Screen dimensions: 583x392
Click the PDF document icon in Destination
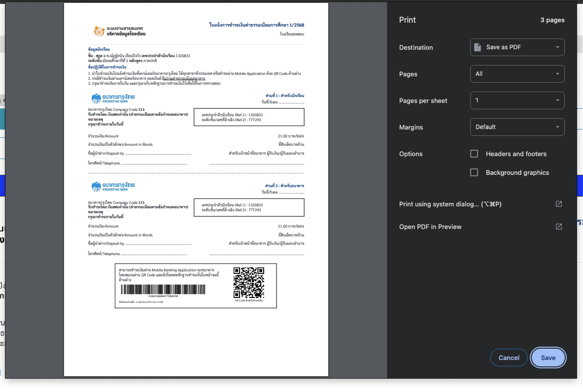(x=477, y=47)
